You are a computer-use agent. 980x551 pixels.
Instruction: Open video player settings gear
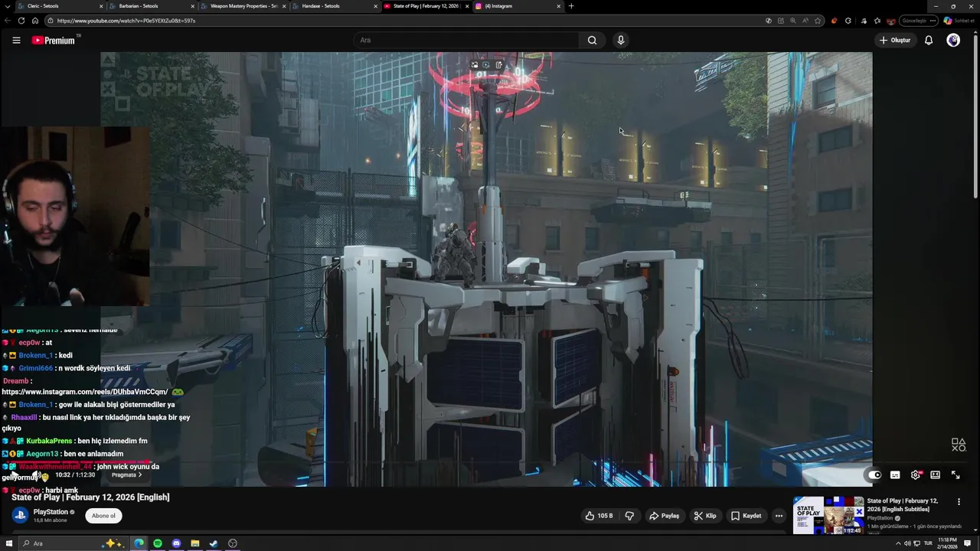pos(916,475)
